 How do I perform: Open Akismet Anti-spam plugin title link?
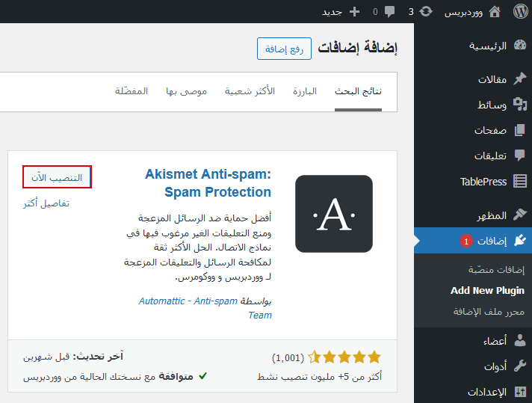click(x=208, y=183)
